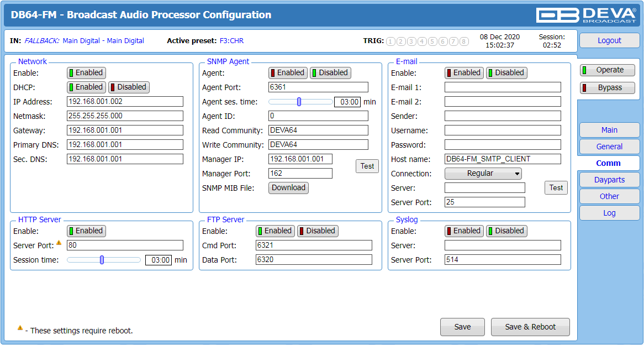Enable E-mail notifications

point(464,73)
